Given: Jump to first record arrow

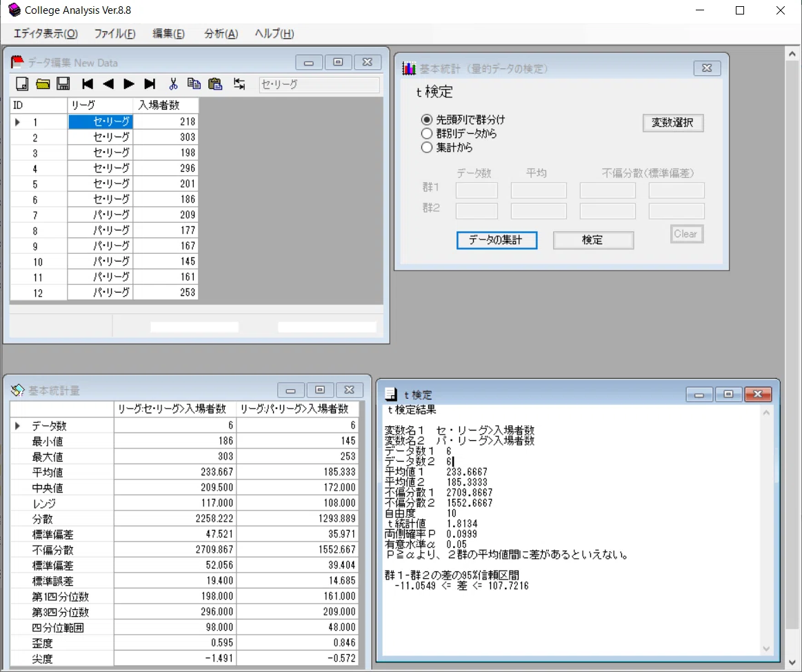Looking at the screenshot, I should coord(88,84).
